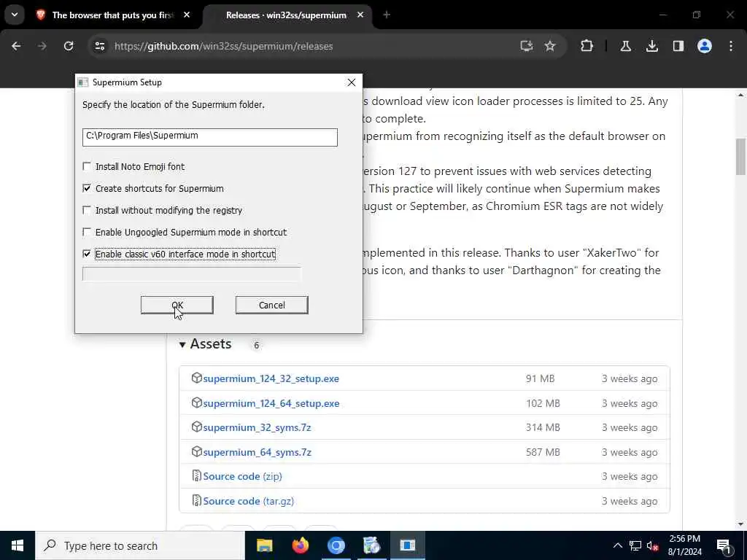Image resolution: width=747 pixels, height=560 pixels.
Task: Open site information icon in address bar
Action: tap(99, 46)
